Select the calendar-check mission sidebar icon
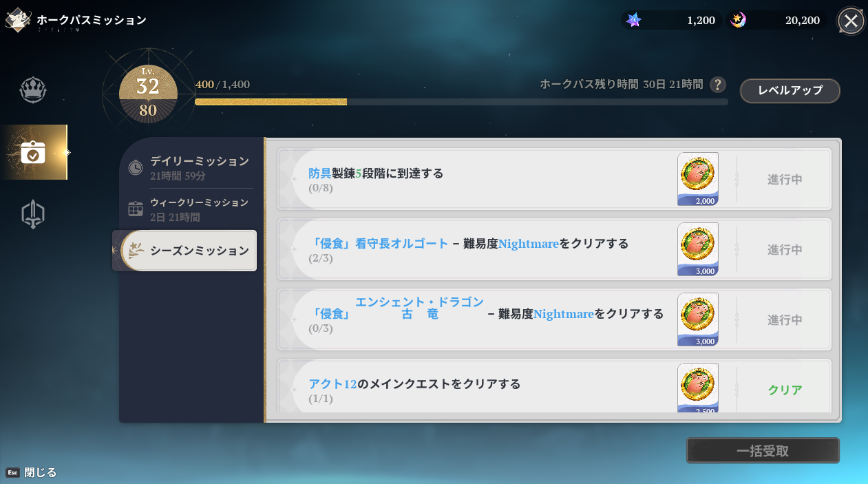The image size is (868, 484). [x=33, y=152]
